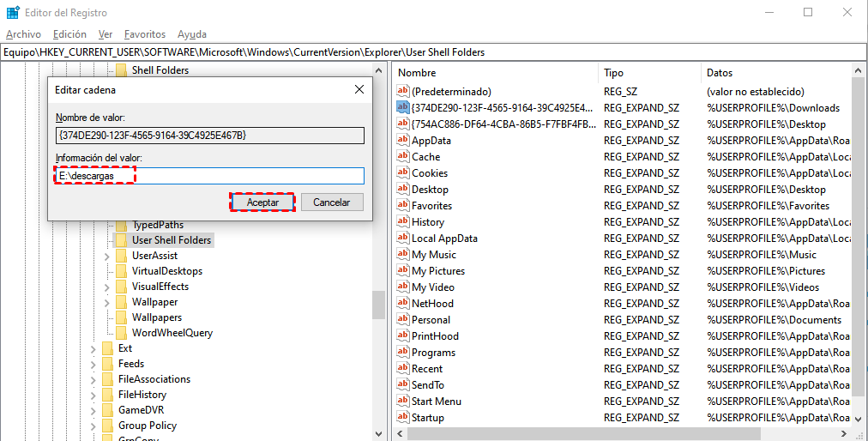Sort by the Datos column header

pyautogui.click(x=777, y=73)
